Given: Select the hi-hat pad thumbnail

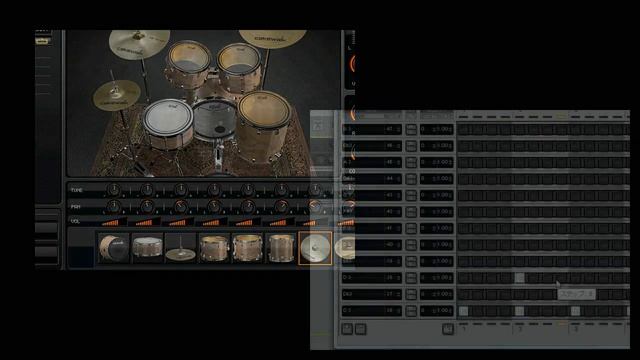Looking at the screenshot, I should click(x=180, y=248).
